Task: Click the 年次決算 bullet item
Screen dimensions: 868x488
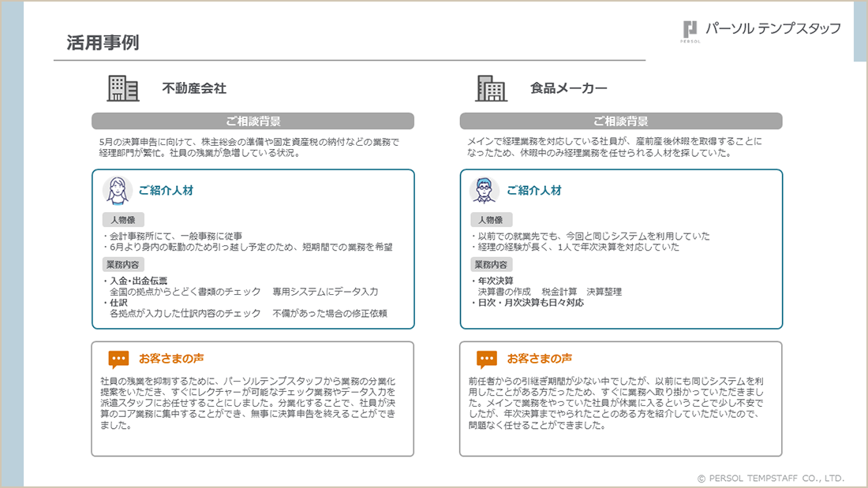Action: (x=492, y=281)
